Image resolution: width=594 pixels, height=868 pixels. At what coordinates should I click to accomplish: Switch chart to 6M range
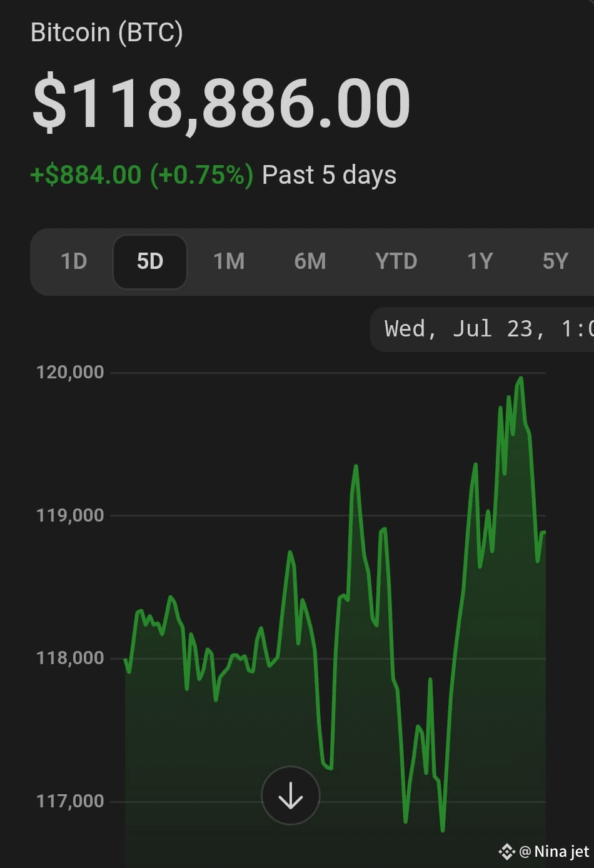pos(310,261)
